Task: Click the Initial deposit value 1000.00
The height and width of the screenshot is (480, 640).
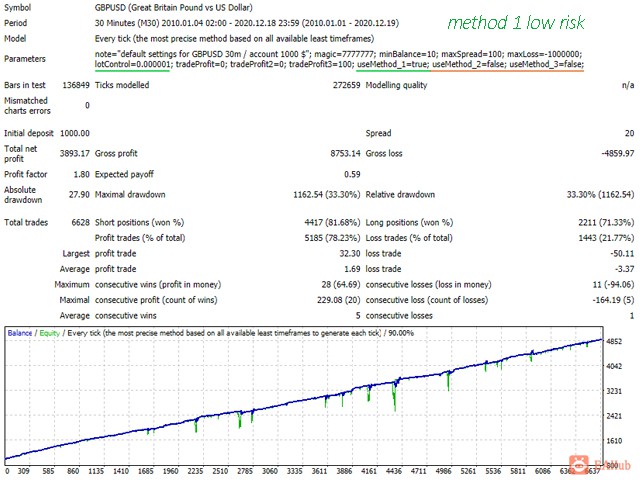Action: pos(75,133)
